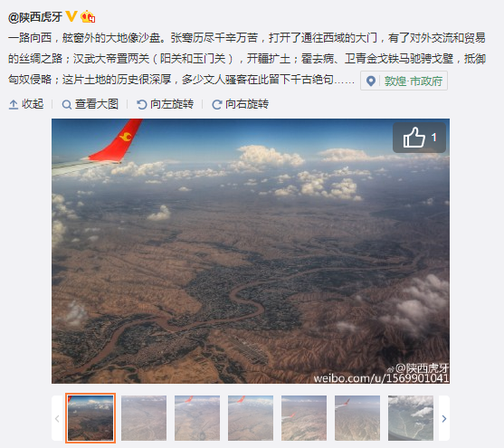Click the thumbs-up like icon on photo
Image resolution: width=504 pixels, height=448 pixels.
pyautogui.click(x=414, y=138)
